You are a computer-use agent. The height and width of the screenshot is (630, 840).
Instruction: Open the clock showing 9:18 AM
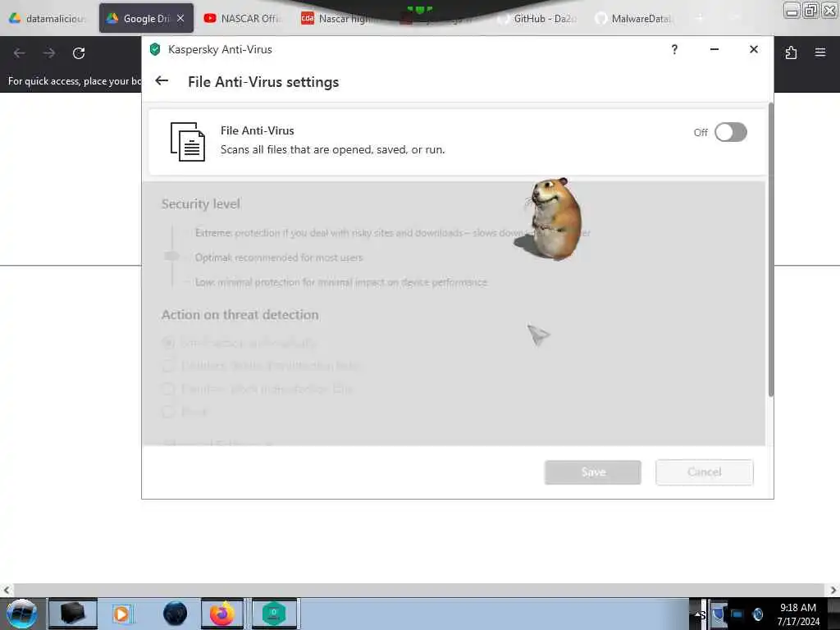[798, 614]
